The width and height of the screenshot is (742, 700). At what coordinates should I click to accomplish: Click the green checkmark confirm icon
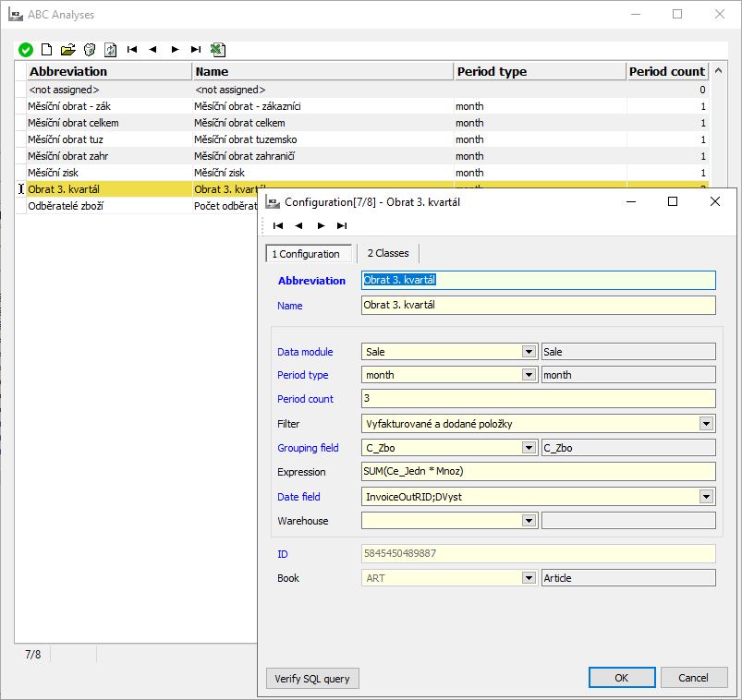point(26,50)
